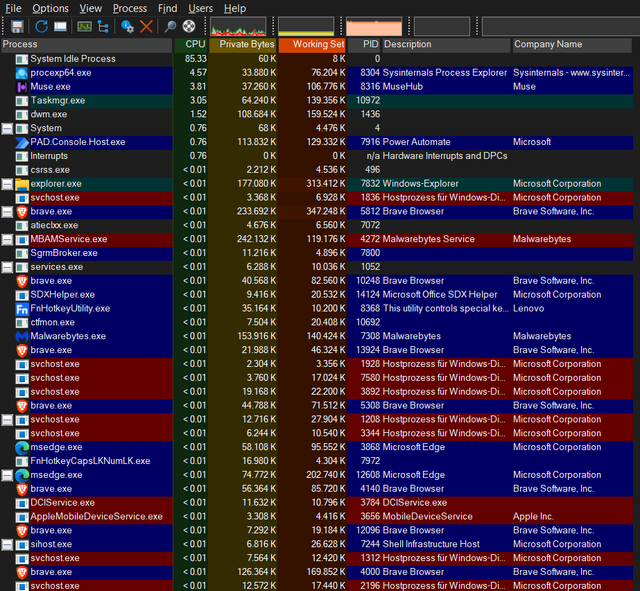This screenshot has width=640, height=591.
Task: Open the View menu
Action: pos(91,8)
